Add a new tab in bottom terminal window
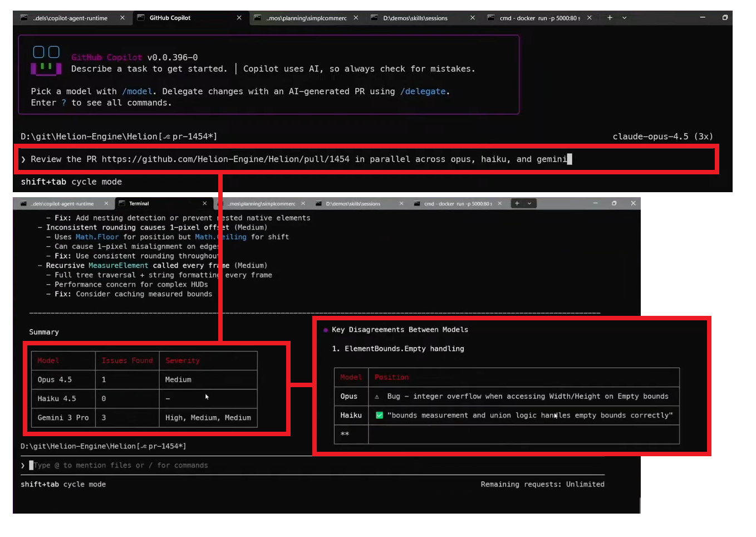756x537 pixels. tap(517, 204)
